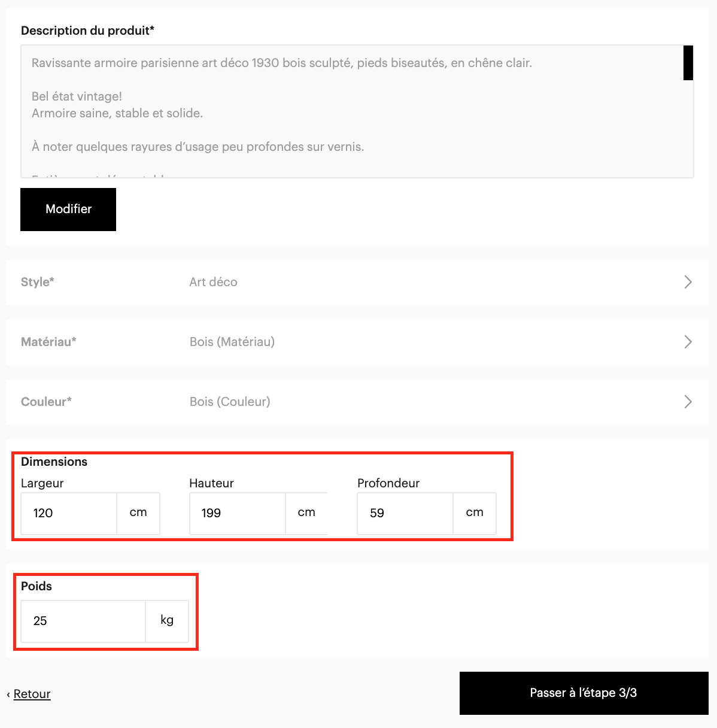Open the Style chevron arrow
This screenshot has width=717, height=728.
[x=688, y=282]
